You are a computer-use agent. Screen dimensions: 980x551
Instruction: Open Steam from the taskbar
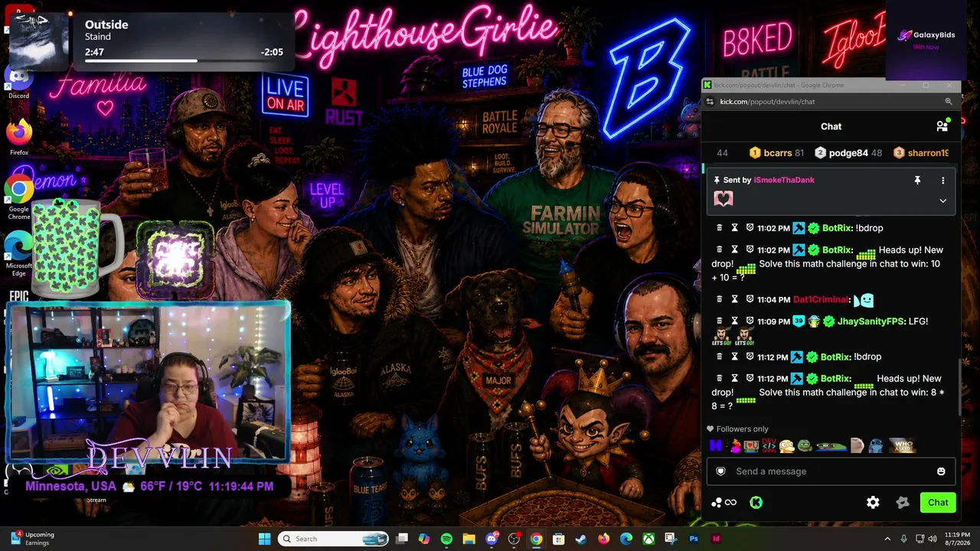tap(581, 539)
